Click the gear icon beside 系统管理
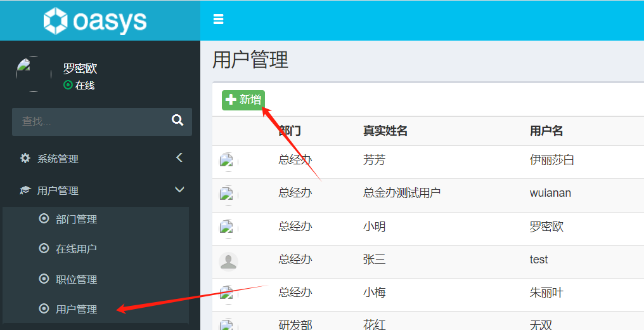644x330 pixels. pyautogui.click(x=25, y=159)
